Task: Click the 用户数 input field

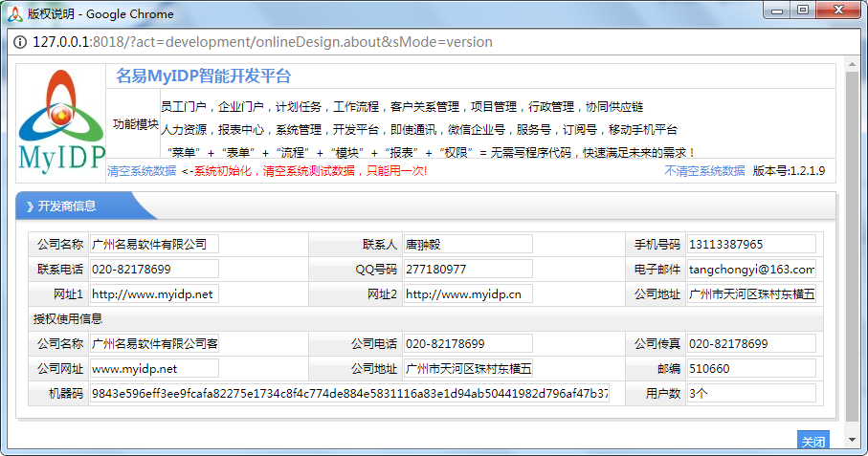Action: pos(750,394)
